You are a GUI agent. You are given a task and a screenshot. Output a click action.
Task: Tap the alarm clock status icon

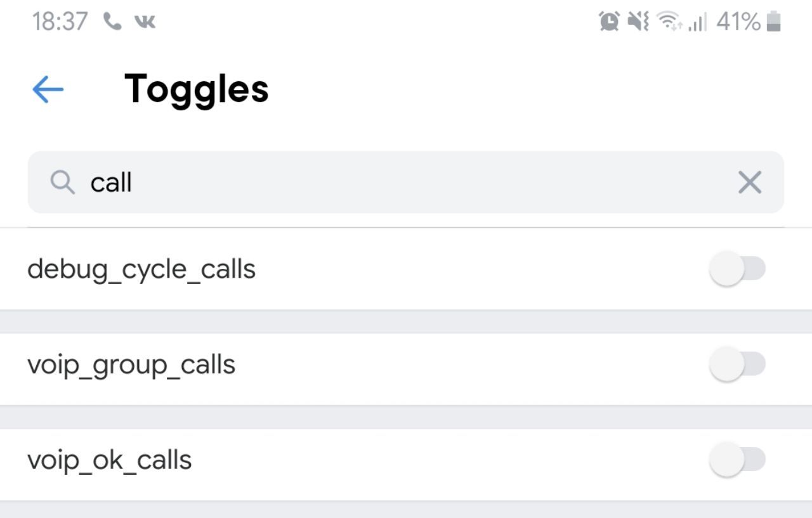pos(609,22)
